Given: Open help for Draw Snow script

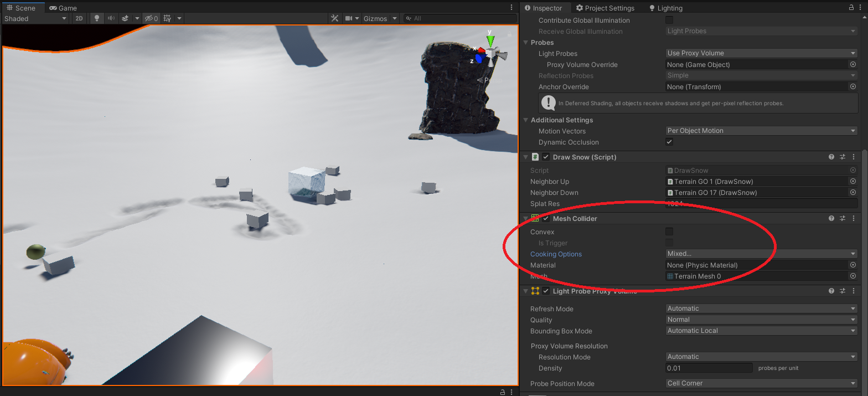Looking at the screenshot, I should coord(831,157).
